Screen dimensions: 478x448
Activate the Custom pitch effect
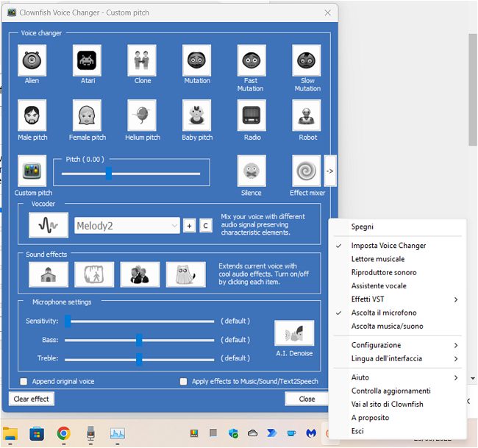tap(32, 171)
